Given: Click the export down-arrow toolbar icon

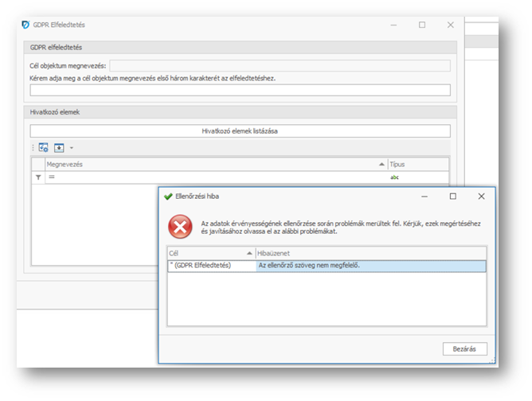Looking at the screenshot, I should (x=59, y=148).
